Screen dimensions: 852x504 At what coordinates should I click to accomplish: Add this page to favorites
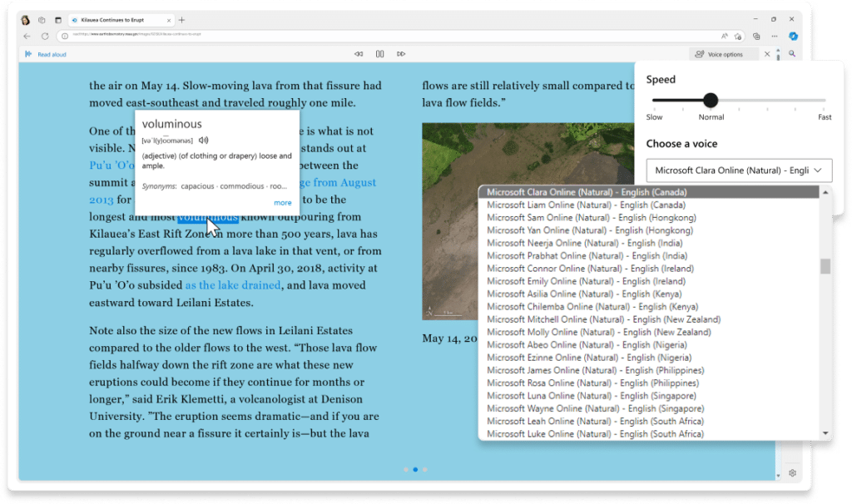click(738, 37)
